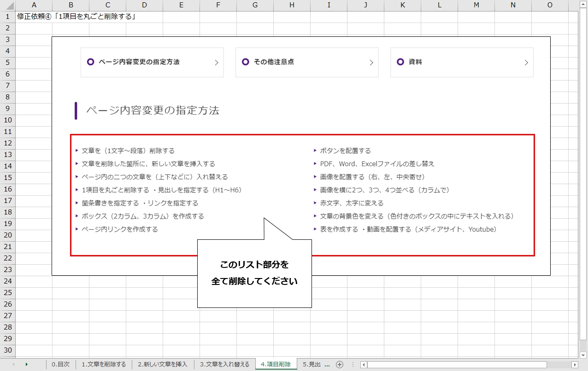
Task: Click the horizontal scrollbar right arrow
Action: tap(575, 365)
